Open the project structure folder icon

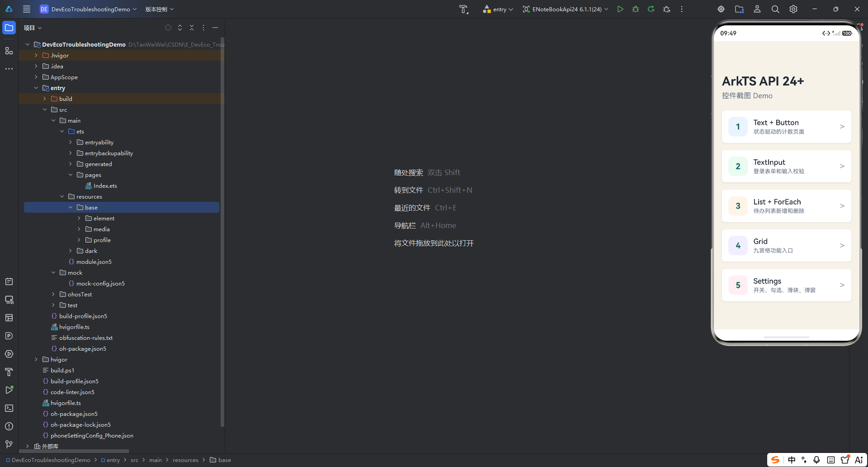739,9
